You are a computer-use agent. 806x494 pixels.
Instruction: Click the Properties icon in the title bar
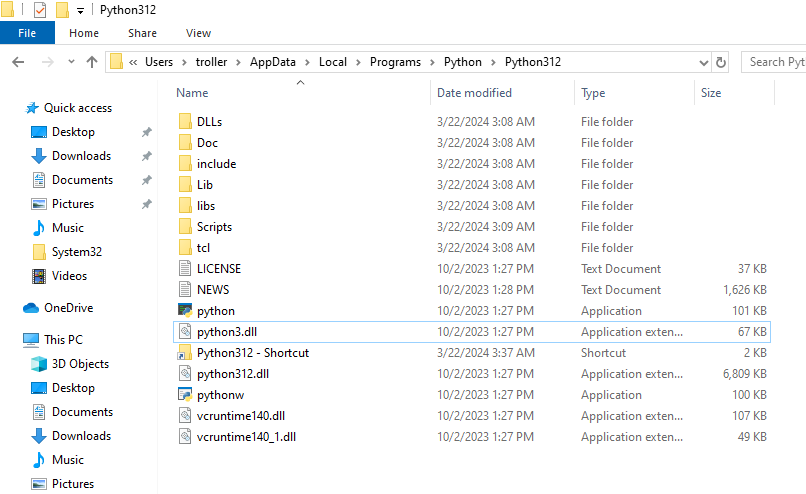pyautogui.click(x=39, y=10)
